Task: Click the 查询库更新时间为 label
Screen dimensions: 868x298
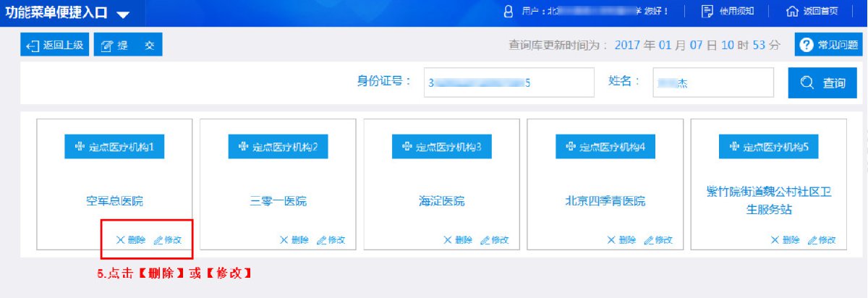Action: pyautogui.click(x=556, y=45)
